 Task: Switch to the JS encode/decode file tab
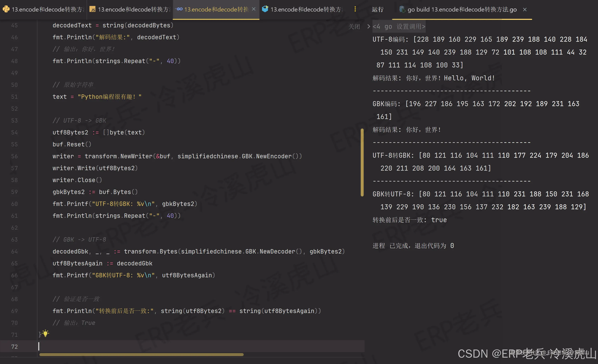point(133,10)
